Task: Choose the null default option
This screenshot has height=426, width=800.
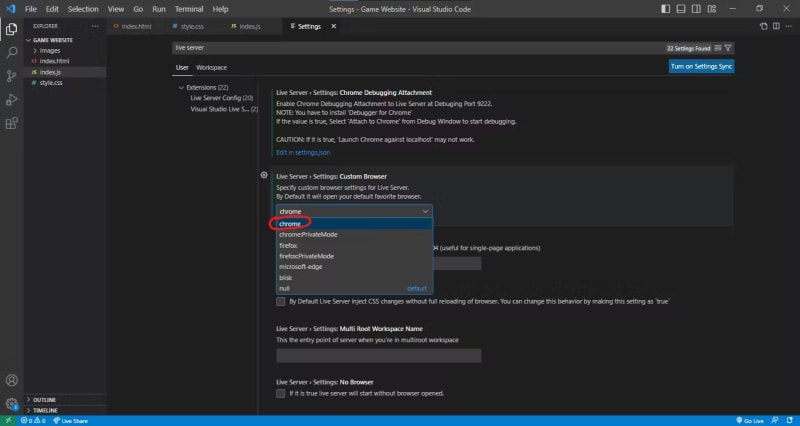Action: (x=355, y=288)
